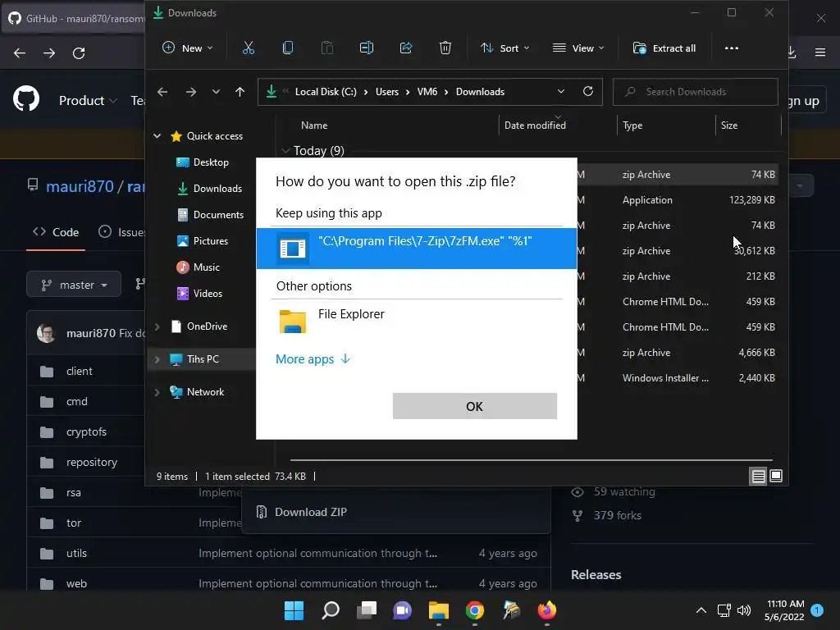The width and height of the screenshot is (840, 630).
Task: Click OK in the open-with dialog
Action: pos(475,406)
